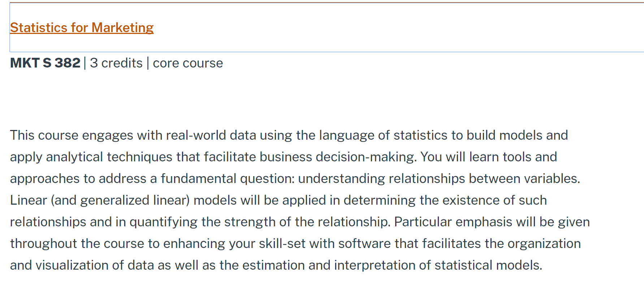The height and width of the screenshot is (283, 644).
Task: Click empty space right of the Statistics for Marketing title
Action: click(x=361, y=28)
